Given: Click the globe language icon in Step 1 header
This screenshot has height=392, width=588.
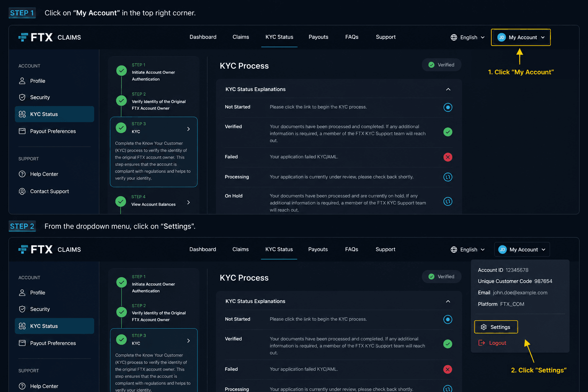Looking at the screenshot, I should coord(454,37).
